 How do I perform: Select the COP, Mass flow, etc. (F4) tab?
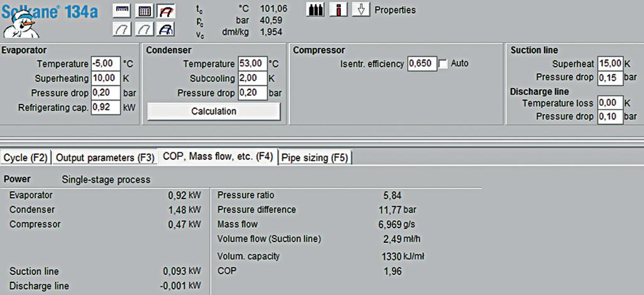tap(218, 157)
